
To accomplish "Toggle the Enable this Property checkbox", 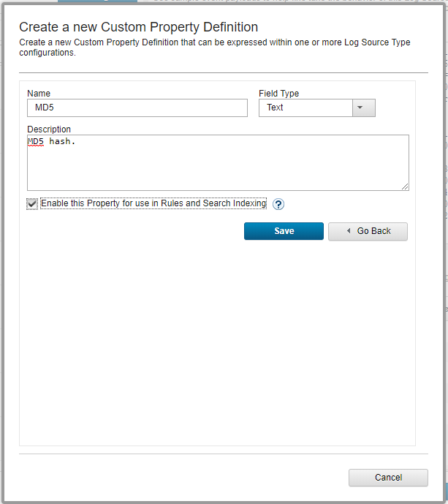I will tap(32, 204).
